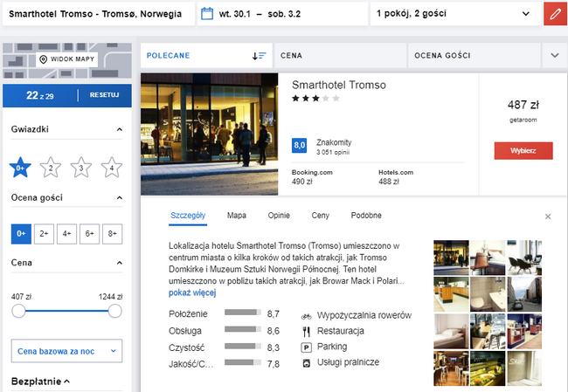Click the destination search input field

[99, 14]
